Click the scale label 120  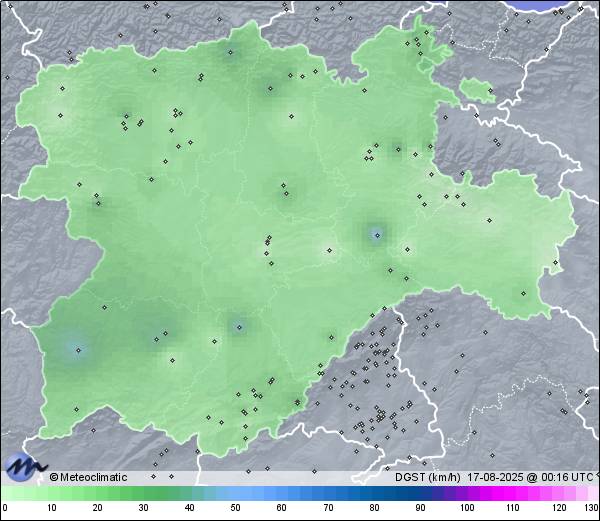(559, 508)
